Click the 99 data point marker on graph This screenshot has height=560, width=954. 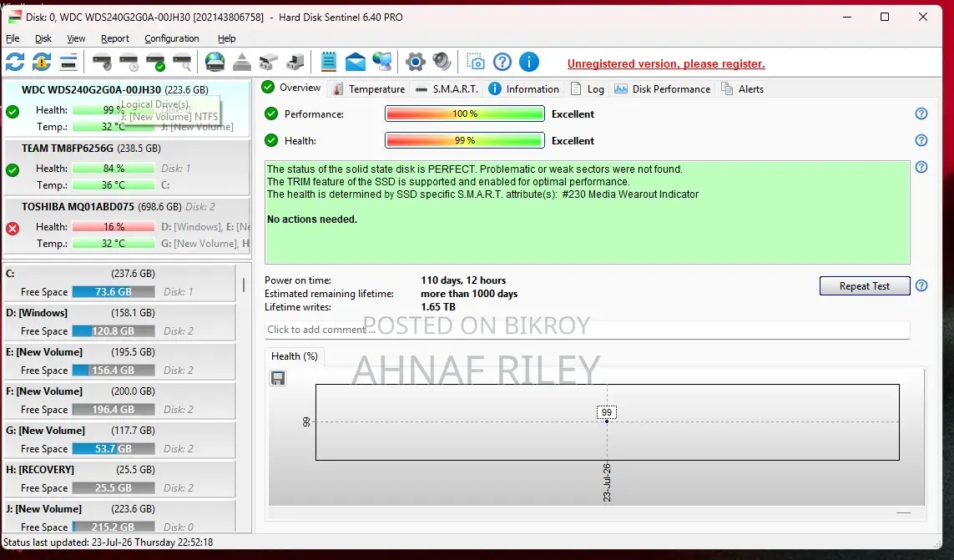click(x=607, y=421)
